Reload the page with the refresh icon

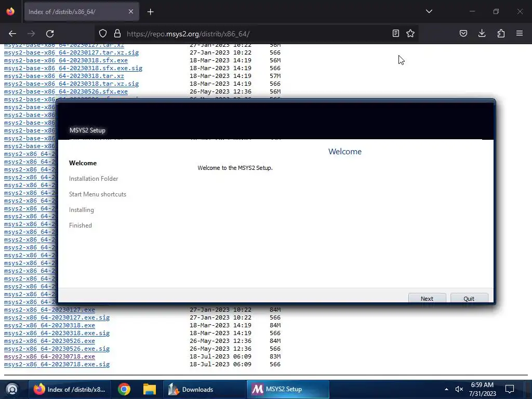50,34
